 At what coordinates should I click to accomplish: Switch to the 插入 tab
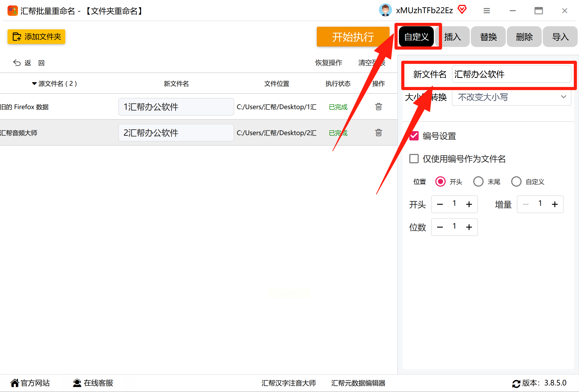pyautogui.click(x=453, y=37)
